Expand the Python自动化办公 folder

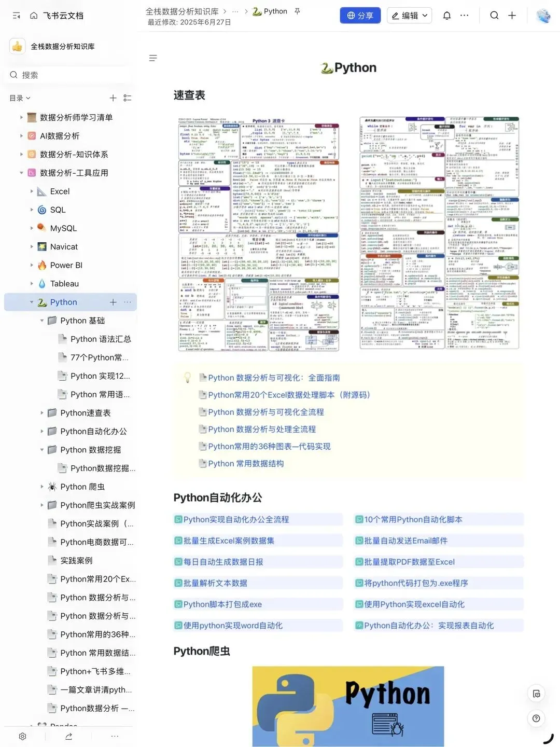point(42,431)
